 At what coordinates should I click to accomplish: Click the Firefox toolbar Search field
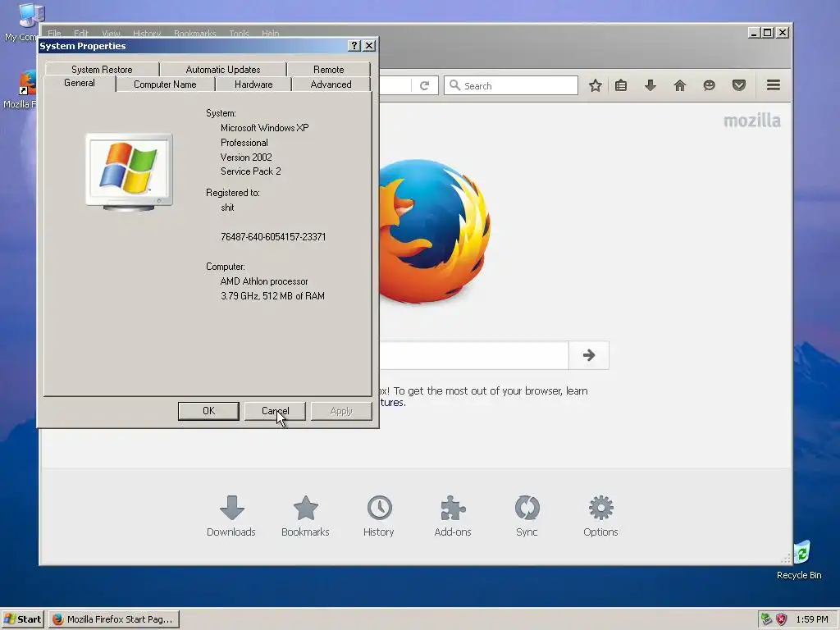click(511, 85)
